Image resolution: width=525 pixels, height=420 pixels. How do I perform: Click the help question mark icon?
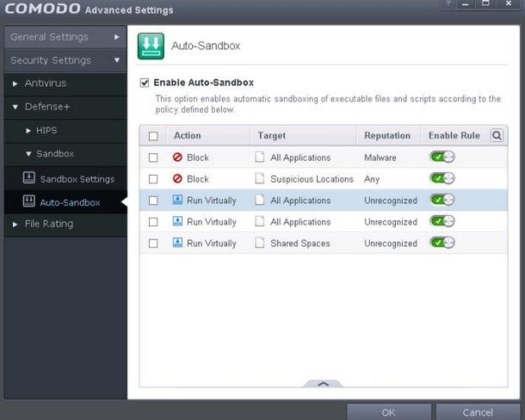(x=449, y=3)
